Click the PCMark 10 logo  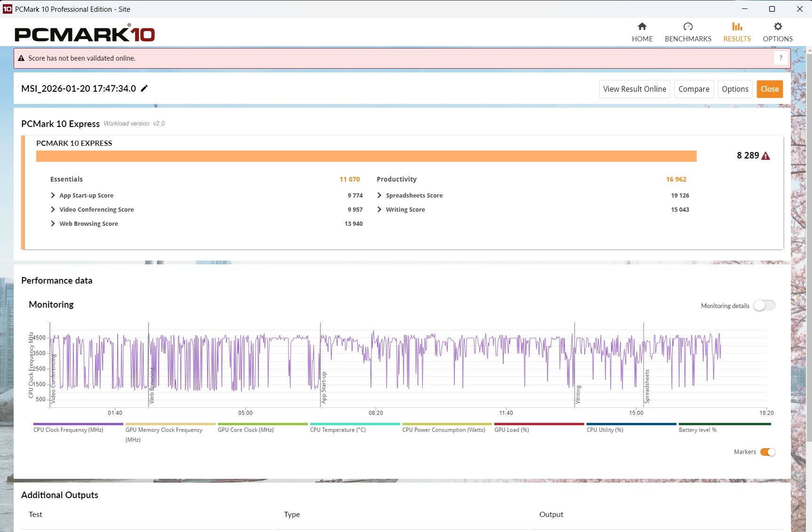tap(85, 34)
